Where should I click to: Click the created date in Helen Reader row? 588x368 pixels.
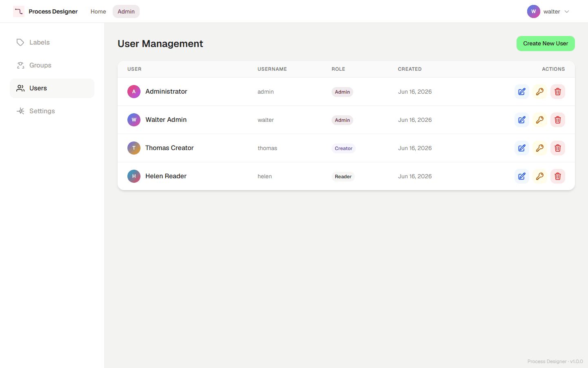coord(415,176)
